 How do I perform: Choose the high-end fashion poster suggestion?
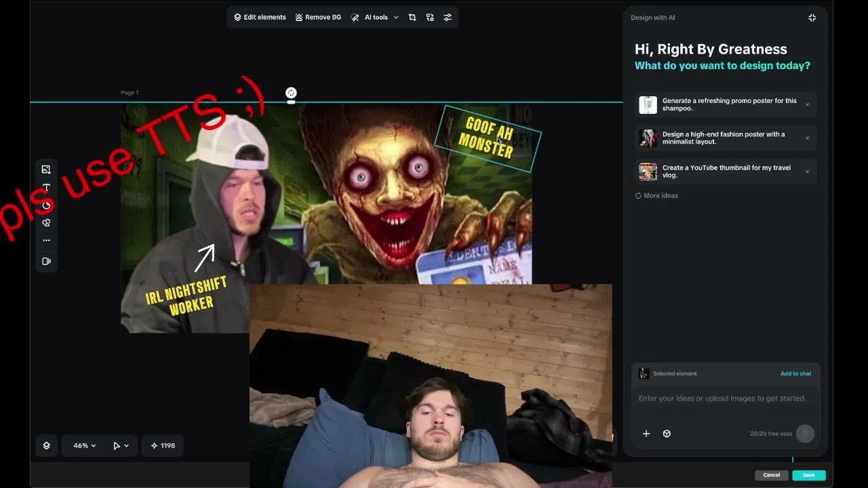coord(727,138)
